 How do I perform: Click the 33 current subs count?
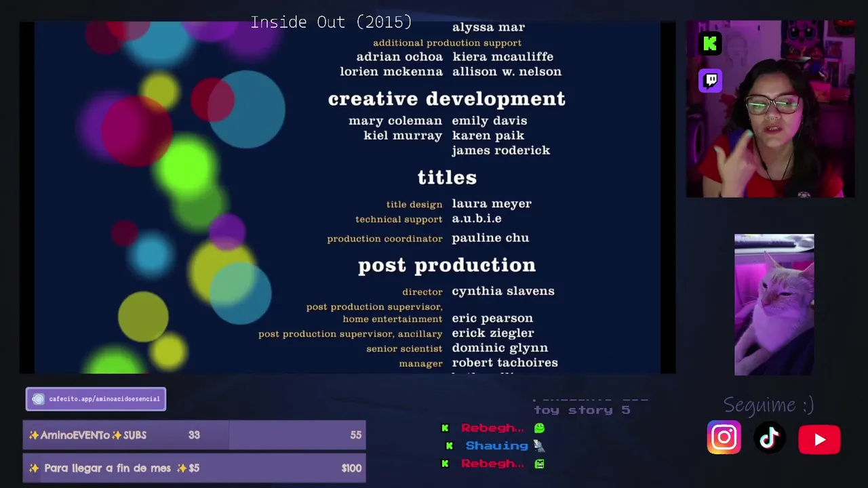click(x=195, y=435)
